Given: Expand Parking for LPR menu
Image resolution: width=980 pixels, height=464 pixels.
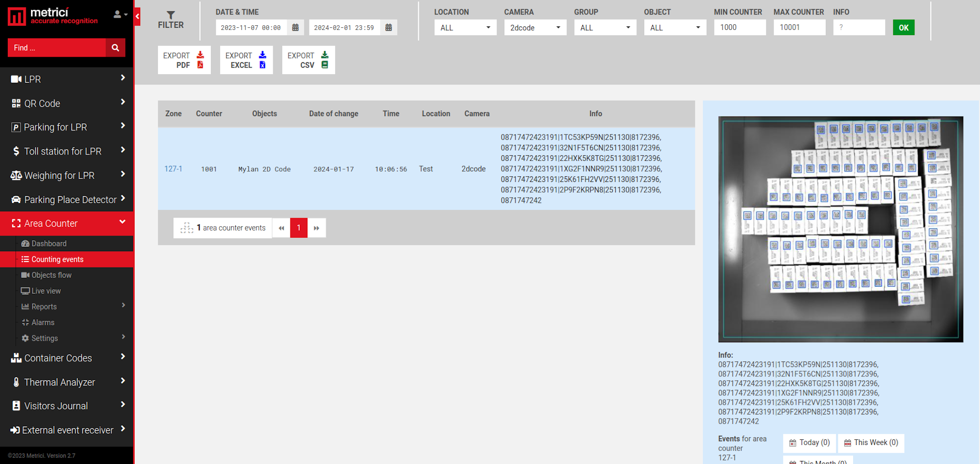Looking at the screenshot, I should [x=67, y=127].
